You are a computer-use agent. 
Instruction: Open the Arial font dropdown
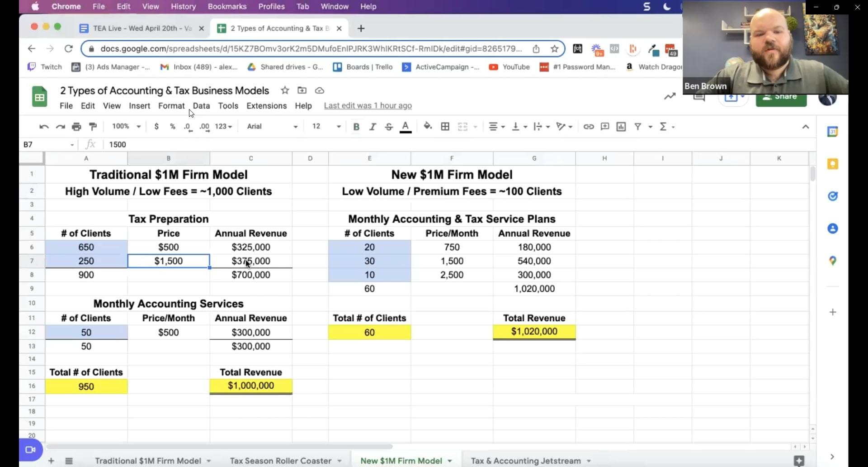tap(272, 127)
